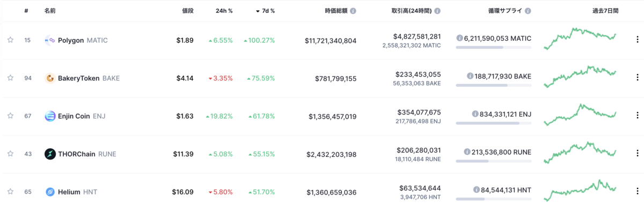Click Enjin Coin's $354,077,675 volume value
This screenshot has height=209, width=644.
click(419, 112)
